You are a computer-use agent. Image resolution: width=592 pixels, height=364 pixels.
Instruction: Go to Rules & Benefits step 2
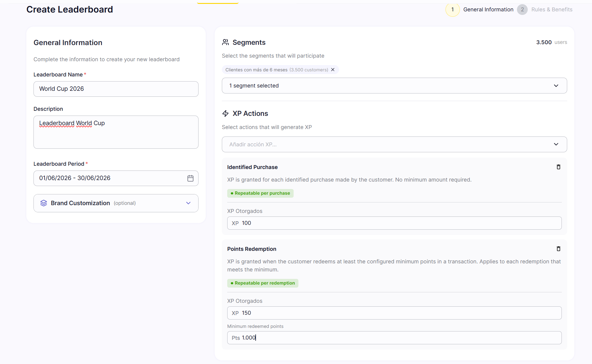tap(545, 10)
